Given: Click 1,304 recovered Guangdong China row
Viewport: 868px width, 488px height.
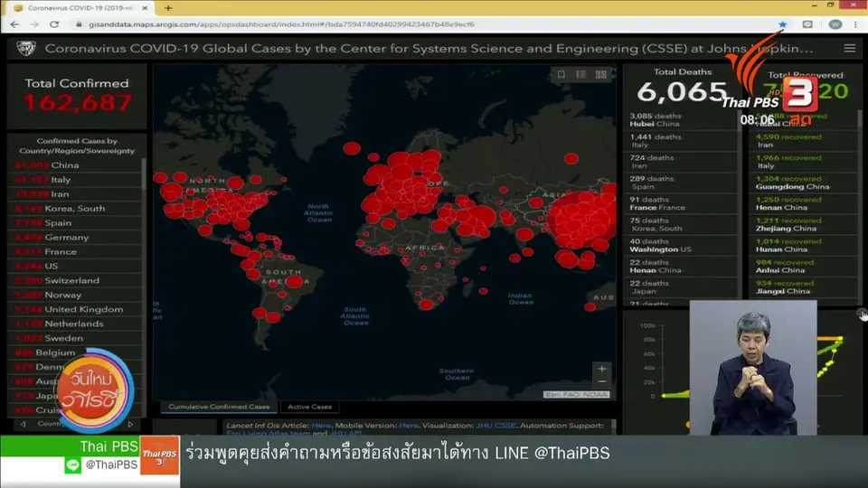Looking at the screenshot, I should coord(803,183).
